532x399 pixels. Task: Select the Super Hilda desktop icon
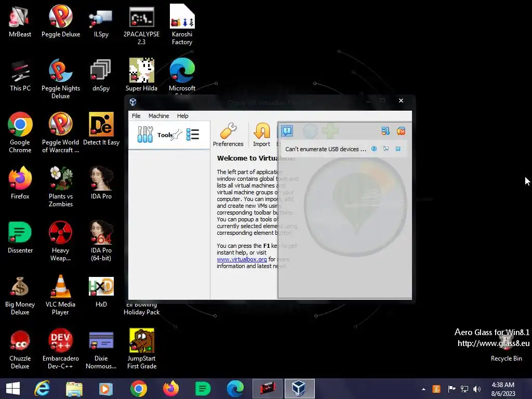click(141, 75)
